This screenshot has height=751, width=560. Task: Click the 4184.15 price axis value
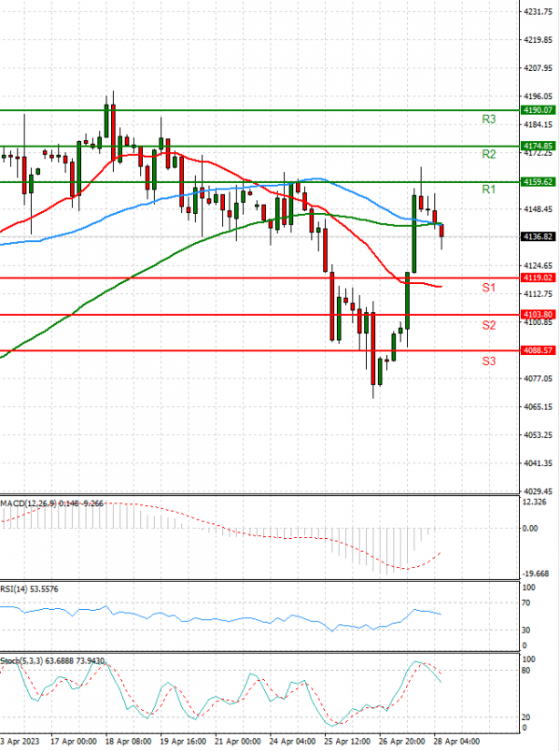point(538,124)
